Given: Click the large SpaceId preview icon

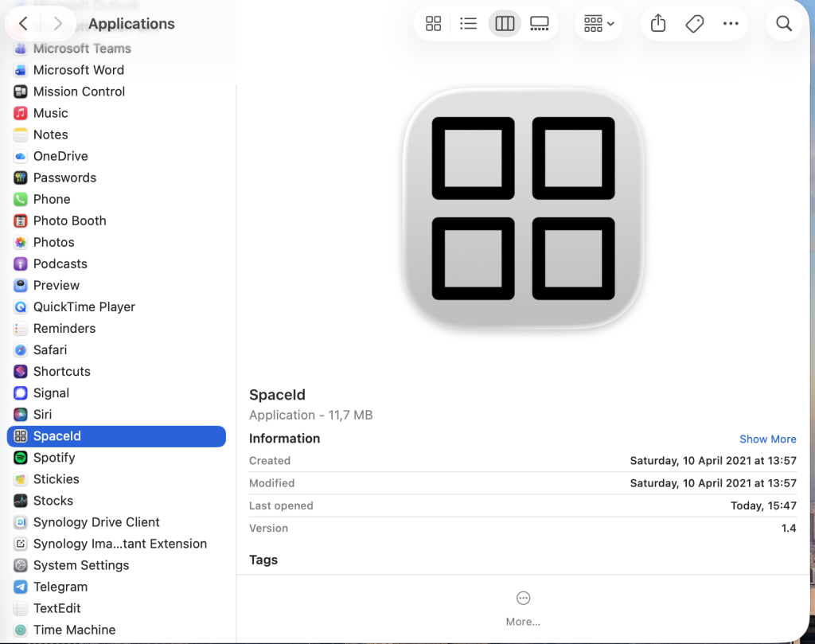Looking at the screenshot, I should click(x=523, y=209).
